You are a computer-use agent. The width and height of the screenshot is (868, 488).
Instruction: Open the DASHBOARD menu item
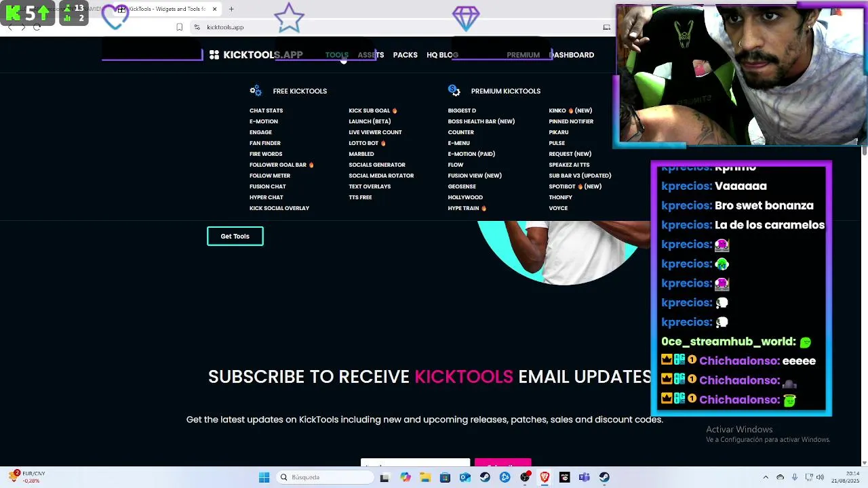pyautogui.click(x=572, y=55)
